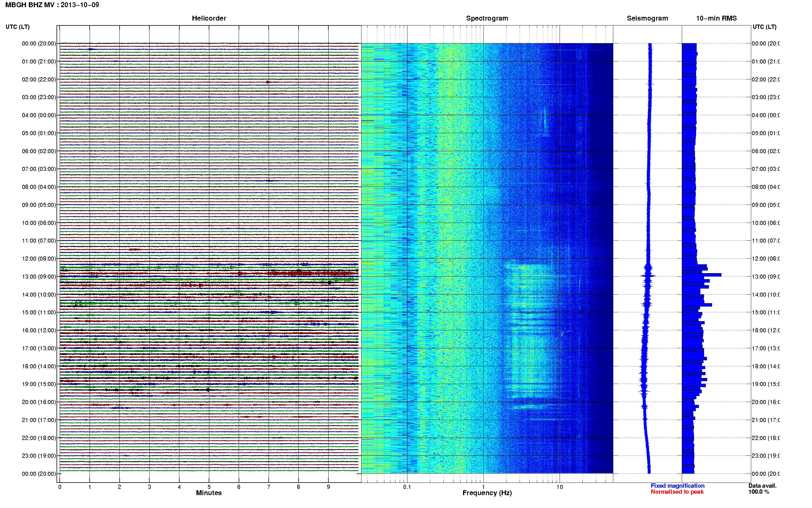
Task: Click the red event blip on the 02:00 helicorder trace
Action: [268, 82]
